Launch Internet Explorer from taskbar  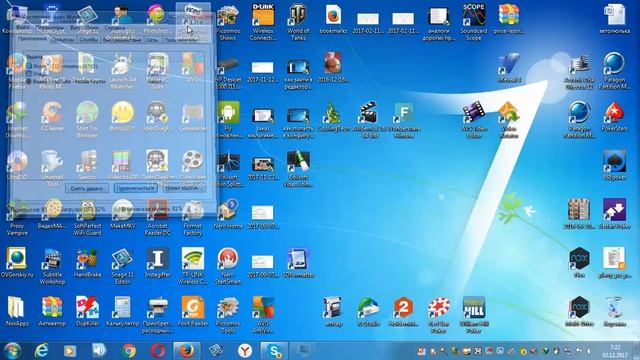click(x=41, y=351)
